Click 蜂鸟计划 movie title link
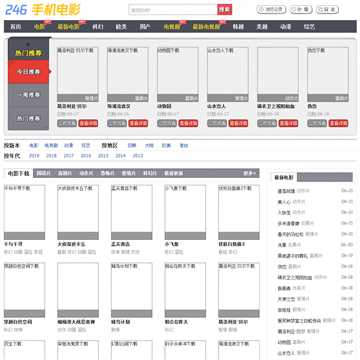 click(x=120, y=322)
